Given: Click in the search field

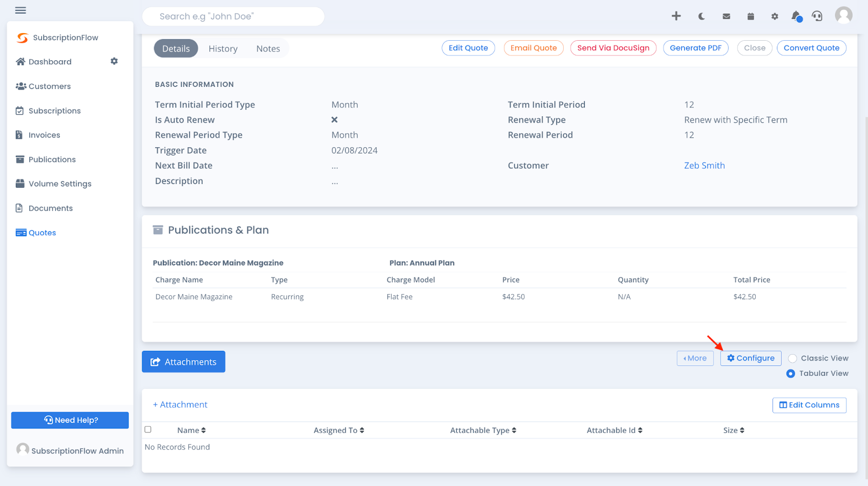Looking at the screenshot, I should pyautogui.click(x=233, y=16).
